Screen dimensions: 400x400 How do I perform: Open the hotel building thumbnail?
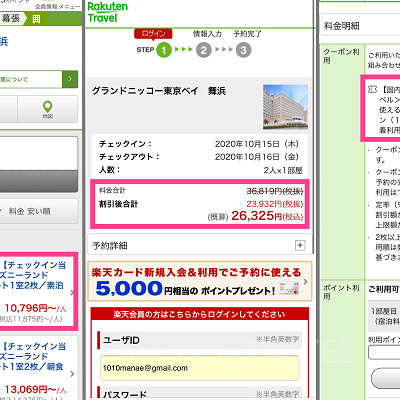pyautogui.click(x=285, y=107)
